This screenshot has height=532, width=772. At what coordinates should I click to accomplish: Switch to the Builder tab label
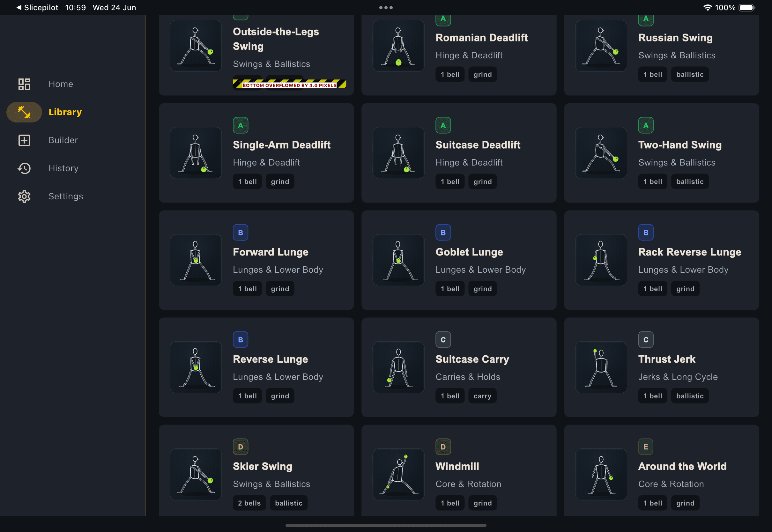pos(63,140)
